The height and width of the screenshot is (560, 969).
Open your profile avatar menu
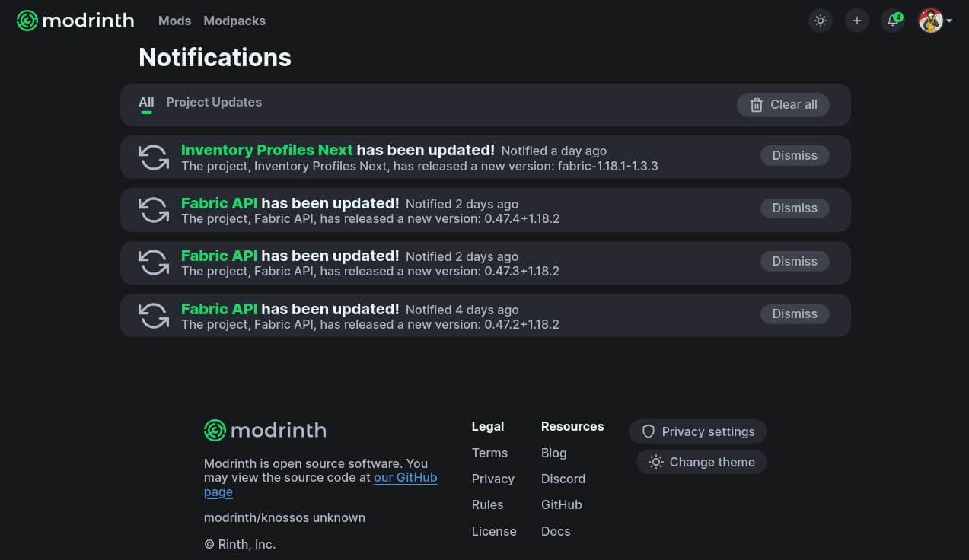click(x=930, y=21)
